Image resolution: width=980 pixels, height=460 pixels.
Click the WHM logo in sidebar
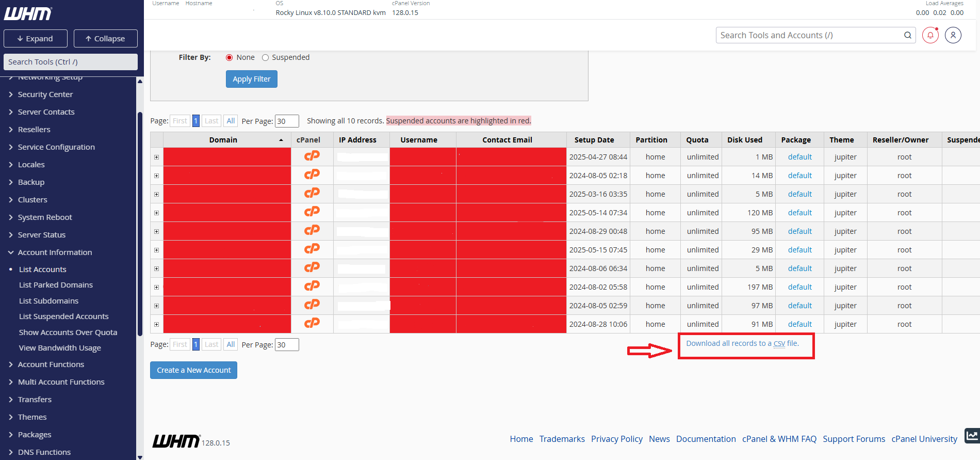pyautogui.click(x=28, y=13)
